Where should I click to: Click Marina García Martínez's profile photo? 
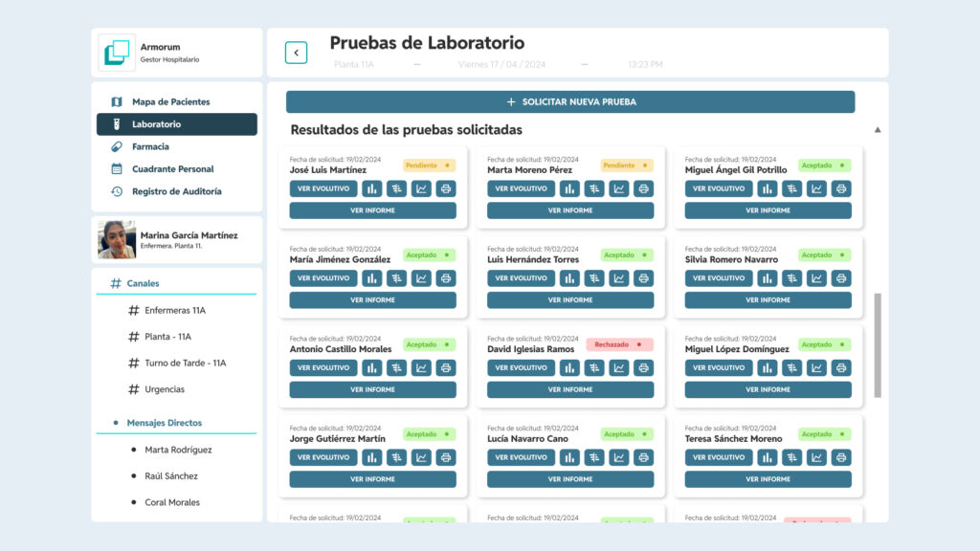point(117,240)
